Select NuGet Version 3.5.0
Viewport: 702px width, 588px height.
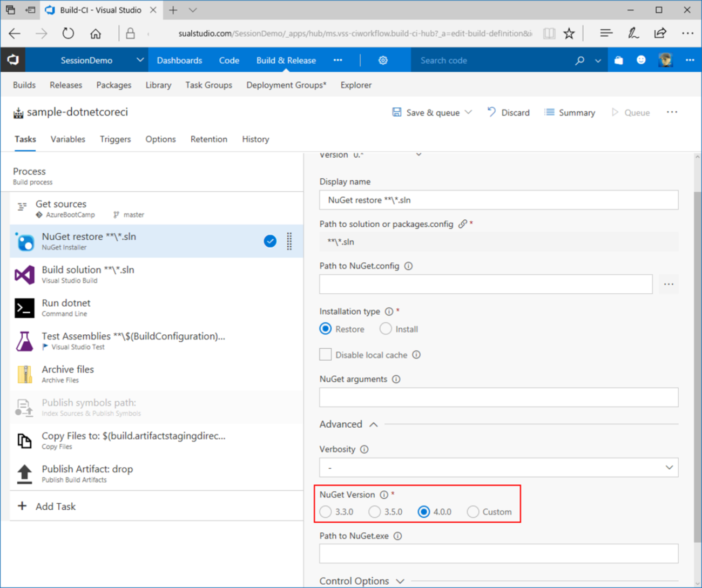375,512
